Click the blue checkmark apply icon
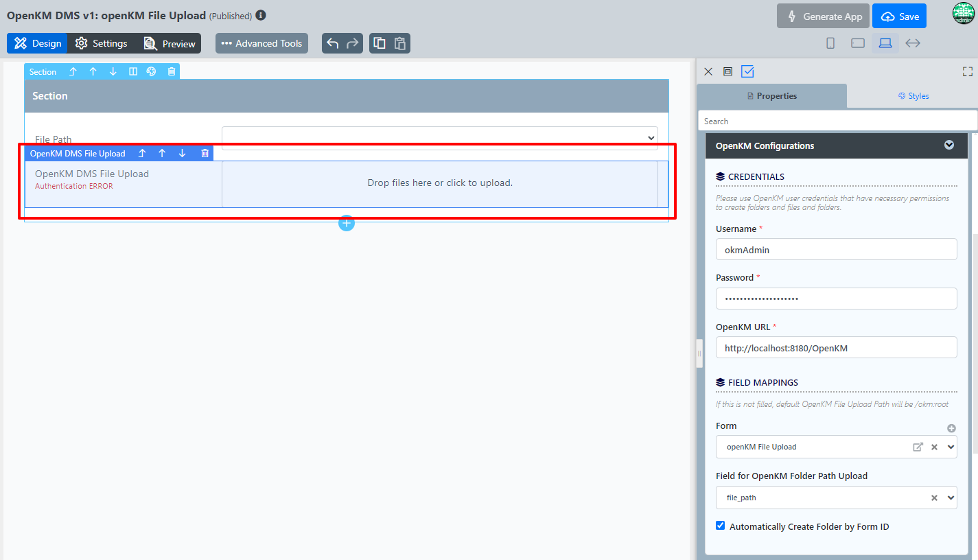The width and height of the screenshot is (978, 560). [x=748, y=71]
